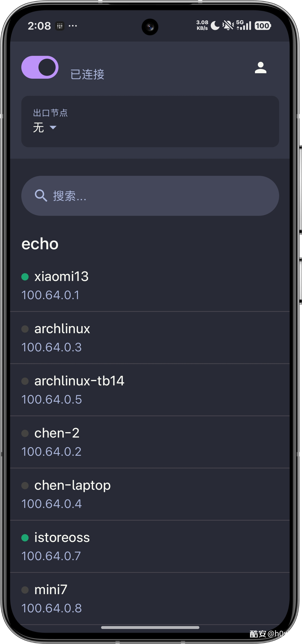Tap the IP address 100.64.0.2
302x644 pixels.
pos(51,452)
